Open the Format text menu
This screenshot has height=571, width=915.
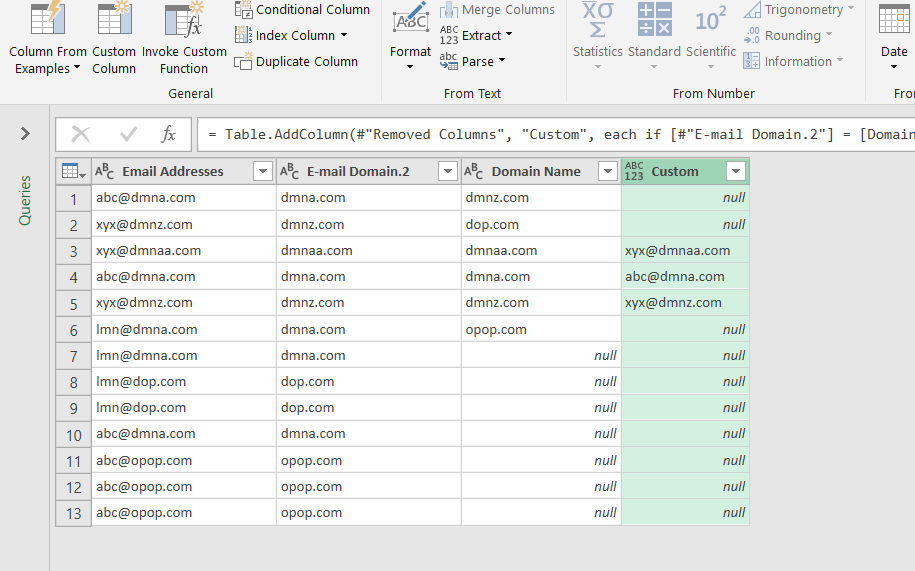410,36
